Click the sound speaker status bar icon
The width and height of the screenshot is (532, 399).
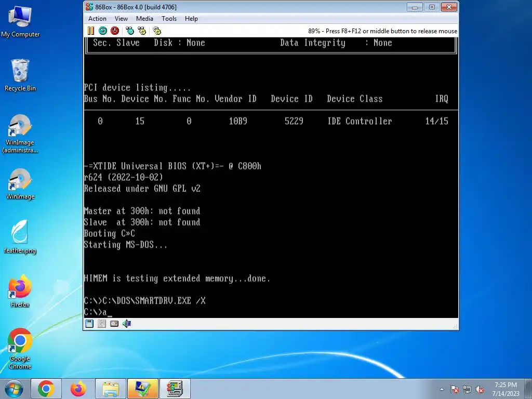point(127,324)
